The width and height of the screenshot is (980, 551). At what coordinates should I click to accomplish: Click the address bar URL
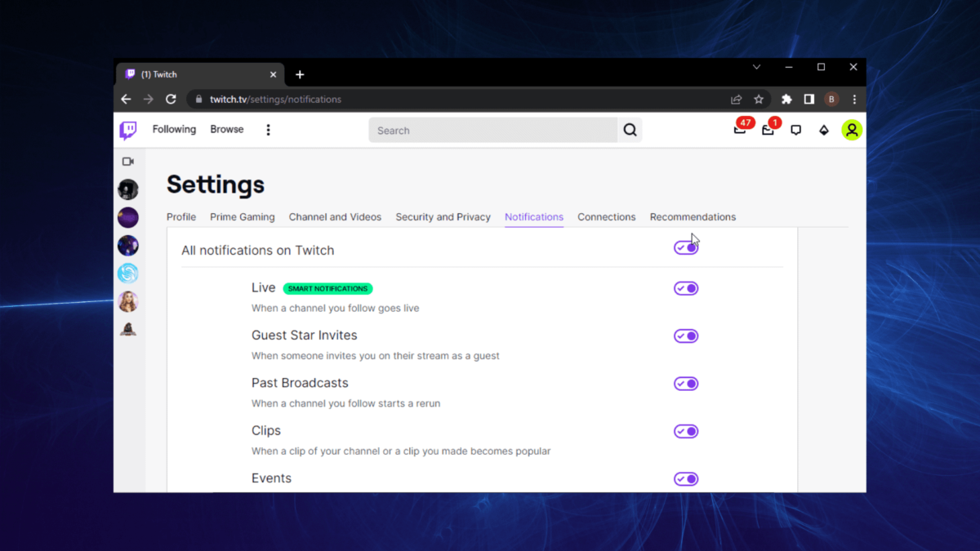tap(275, 100)
